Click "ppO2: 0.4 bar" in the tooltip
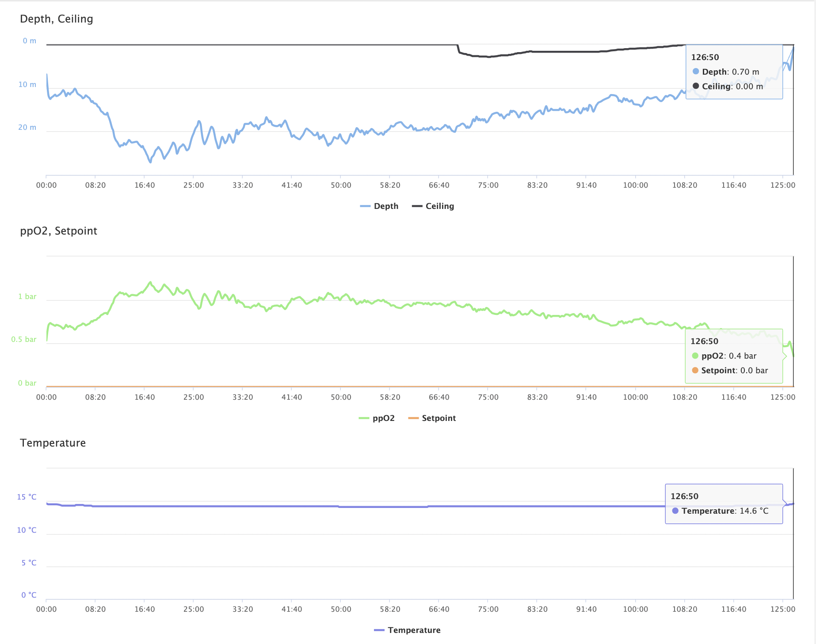This screenshot has width=816, height=644. point(724,356)
